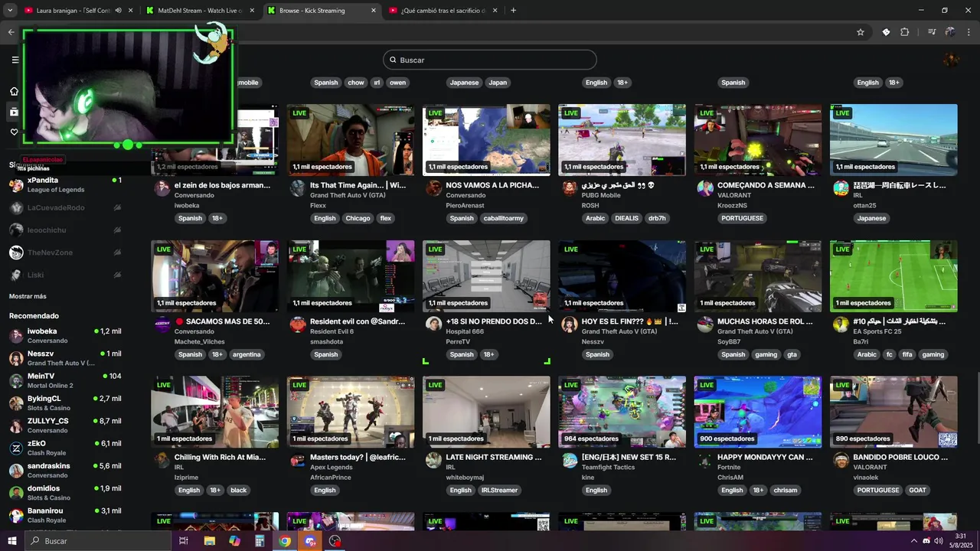
Task: Bookmark page with the star icon
Action: (x=861, y=32)
